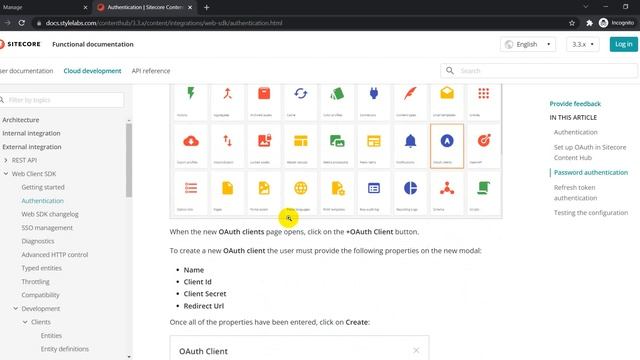Open Getting started in sidebar
Screen dimensions: 640x360
(43, 187)
